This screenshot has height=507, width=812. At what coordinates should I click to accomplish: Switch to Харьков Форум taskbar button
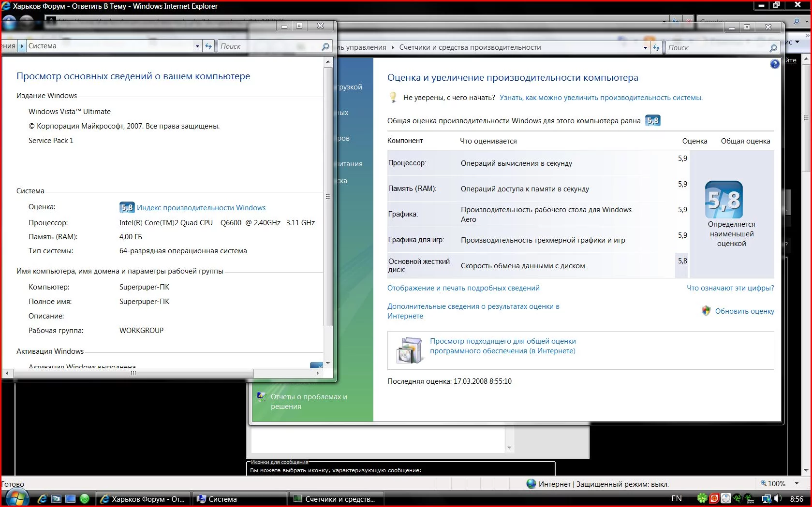pyautogui.click(x=143, y=499)
